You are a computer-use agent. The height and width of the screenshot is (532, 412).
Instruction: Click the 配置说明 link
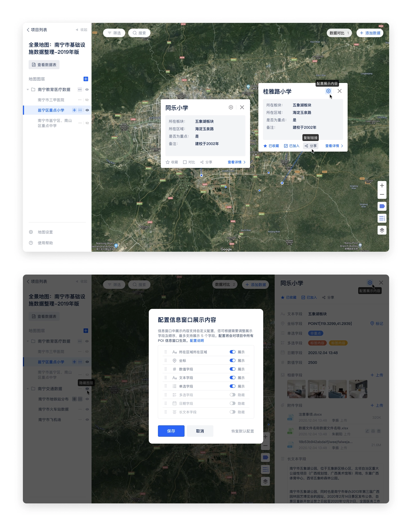[x=197, y=341]
